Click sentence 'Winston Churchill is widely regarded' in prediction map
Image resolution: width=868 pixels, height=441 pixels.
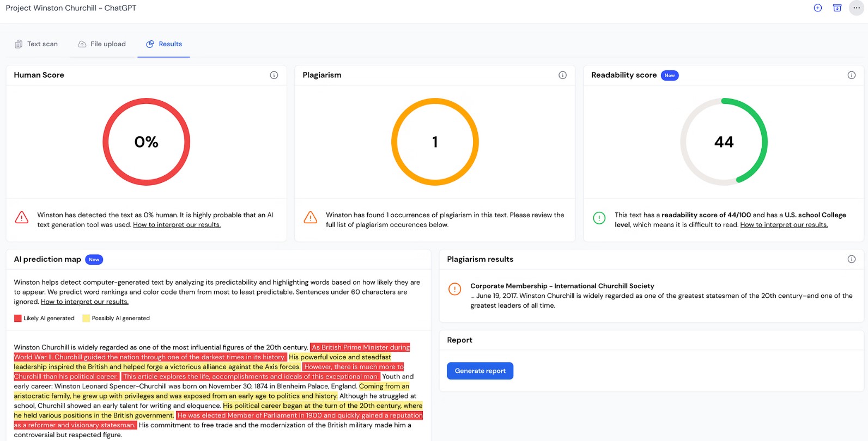pos(161,347)
